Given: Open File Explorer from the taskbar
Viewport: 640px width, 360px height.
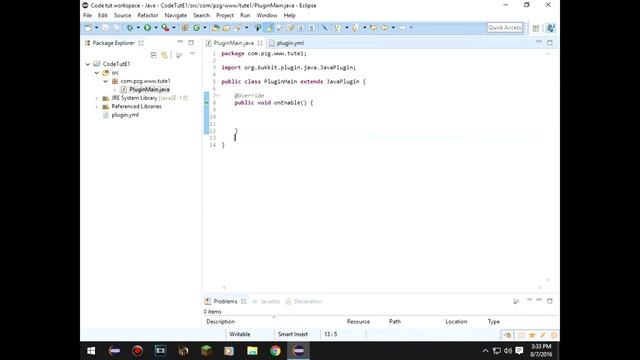Looking at the screenshot, I should pos(252,351).
